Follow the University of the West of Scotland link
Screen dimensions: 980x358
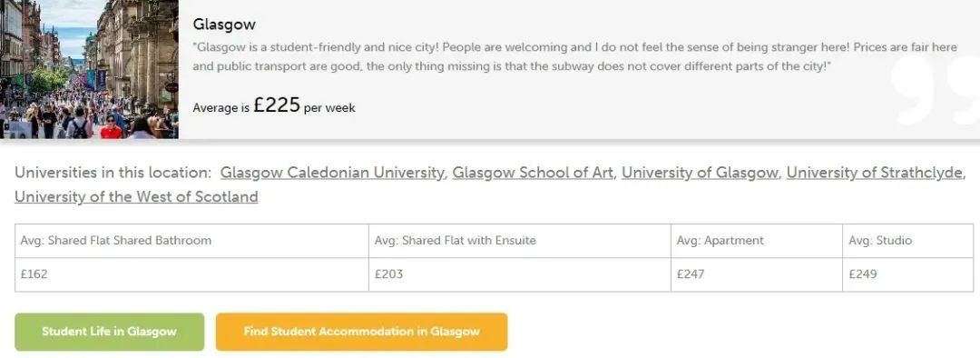tap(136, 196)
